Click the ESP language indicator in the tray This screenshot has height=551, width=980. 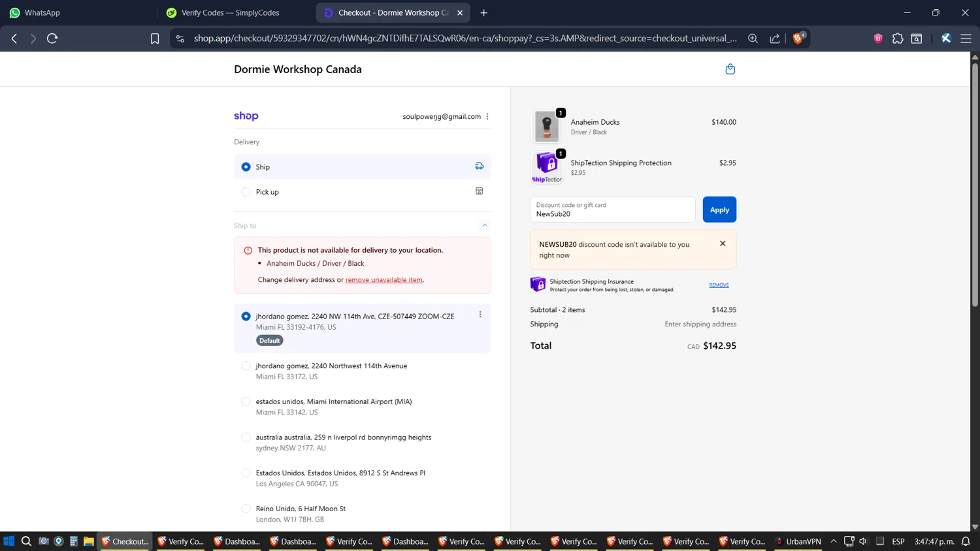click(898, 541)
